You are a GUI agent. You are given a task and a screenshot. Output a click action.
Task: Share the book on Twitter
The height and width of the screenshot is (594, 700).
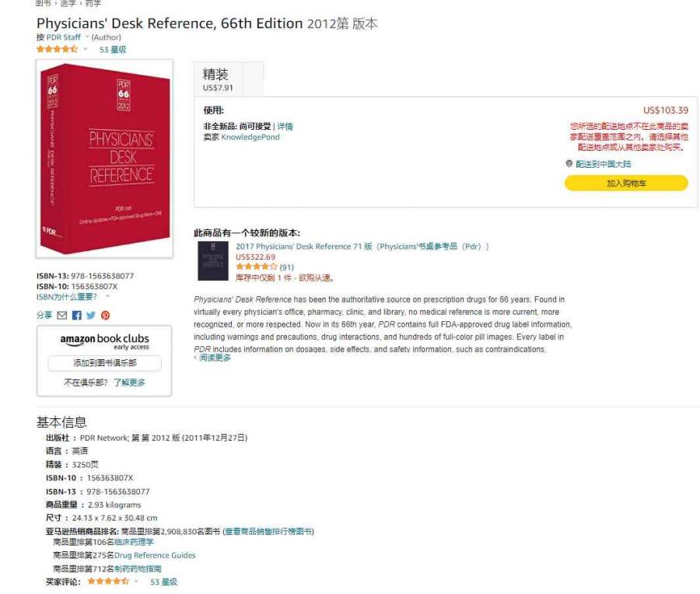[91, 315]
